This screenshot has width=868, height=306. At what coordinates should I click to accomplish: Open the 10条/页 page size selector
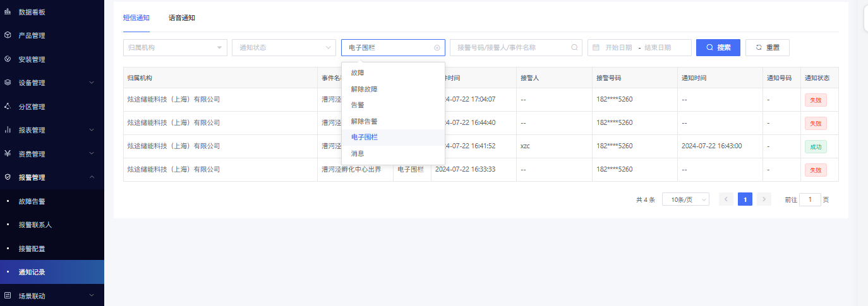685,199
